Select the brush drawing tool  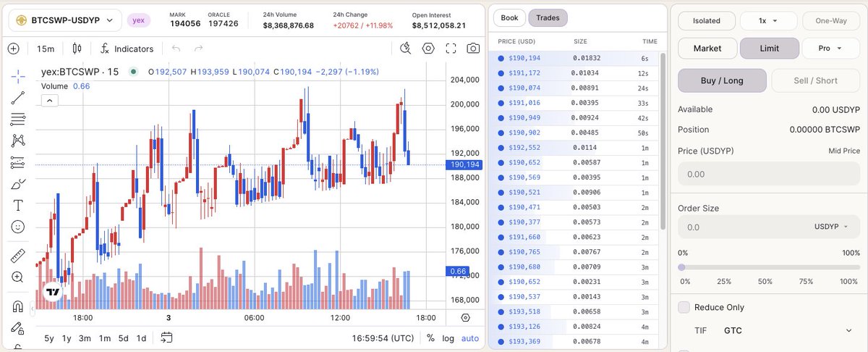[18, 184]
